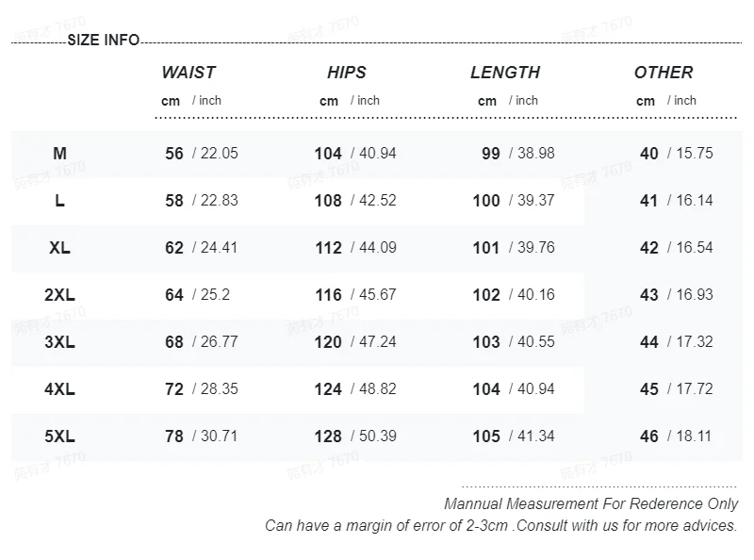Image resolution: width=754 pixels, height=560 pixels.
Task: Select the 2XL size row label
Action: click(60, 295)
